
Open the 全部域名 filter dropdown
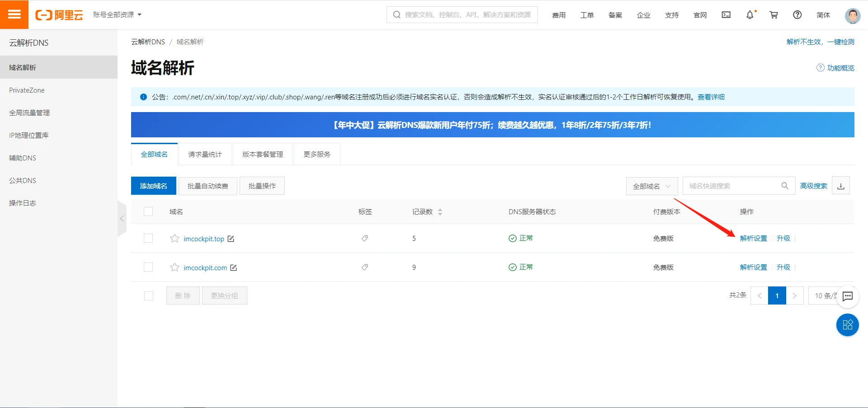[652, 186]
